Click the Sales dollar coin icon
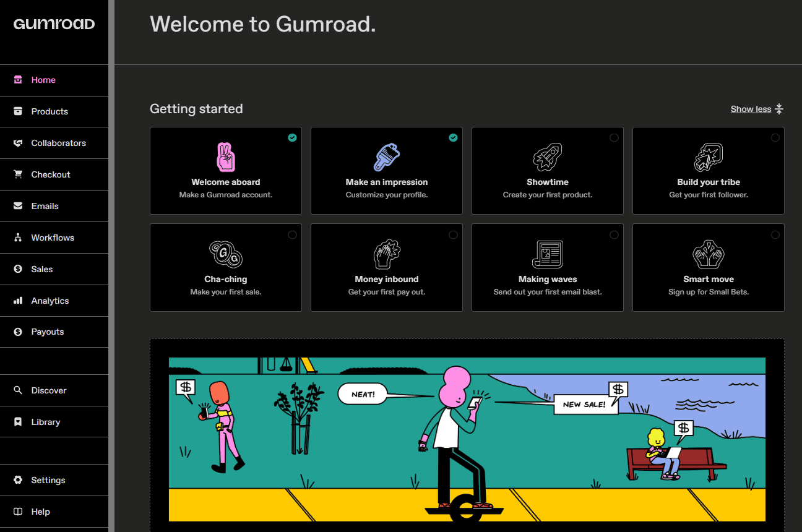 point(19,269)
